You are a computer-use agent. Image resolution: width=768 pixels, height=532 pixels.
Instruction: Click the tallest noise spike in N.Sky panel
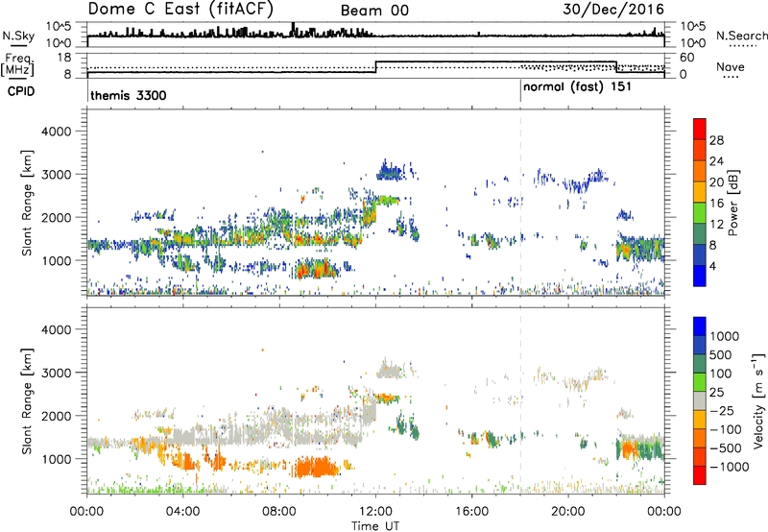tap(293, 29)
